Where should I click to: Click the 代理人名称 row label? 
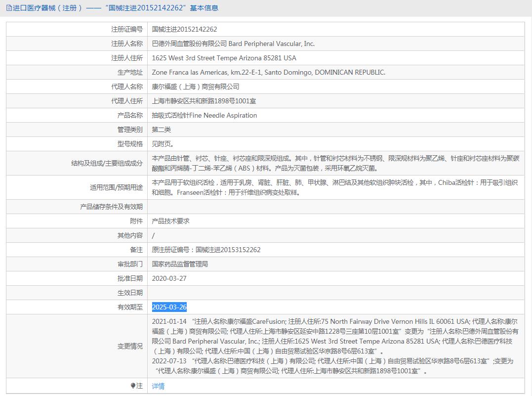(x=127, y=87)
